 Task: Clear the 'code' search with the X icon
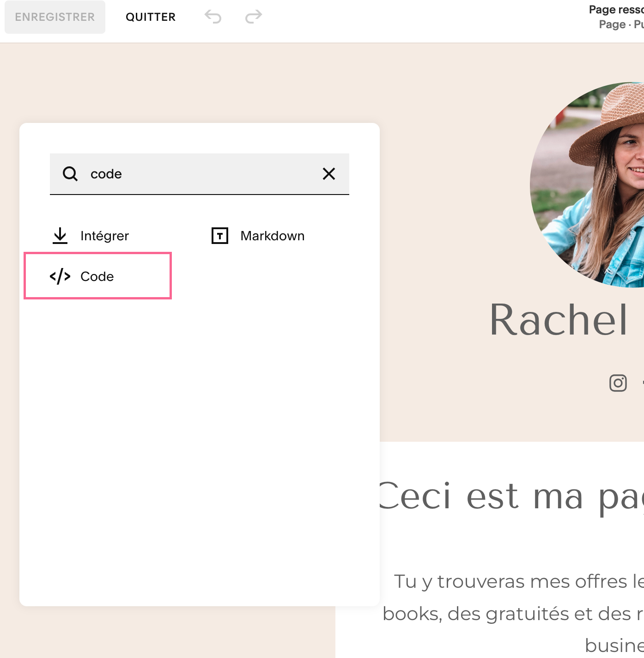[x=329, y=174]
